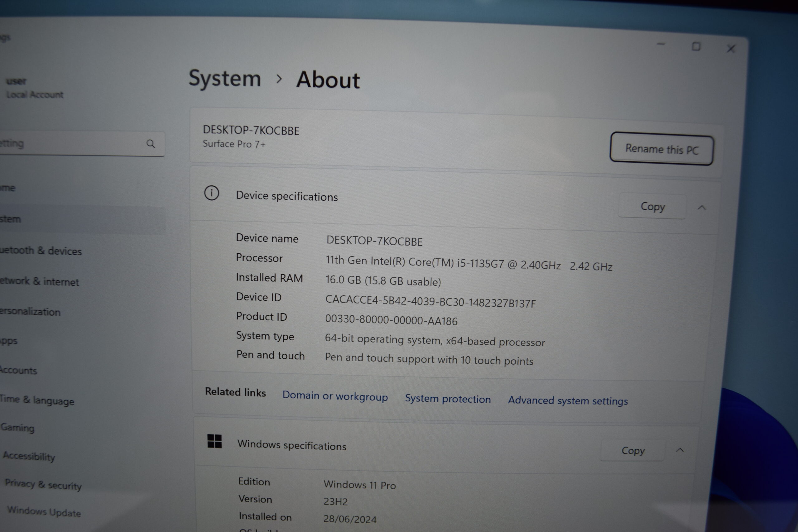
Task: Collapse the Device specifications section chevron
Action: (x=702, y=208)
